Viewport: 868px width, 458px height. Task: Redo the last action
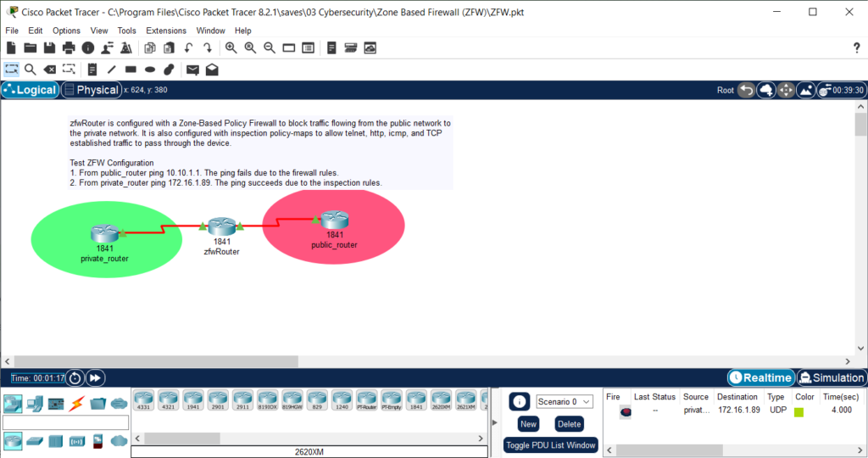tap(208, 48)
